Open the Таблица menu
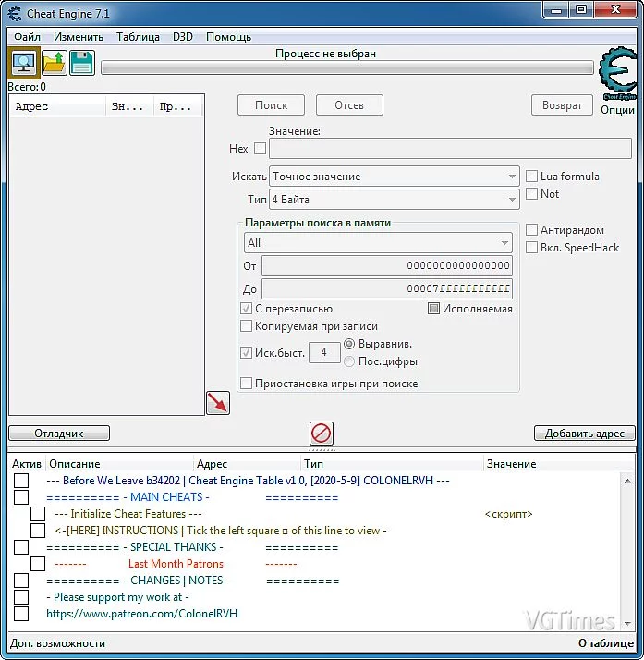The image size is (644, 660). [x=138, y=37]
